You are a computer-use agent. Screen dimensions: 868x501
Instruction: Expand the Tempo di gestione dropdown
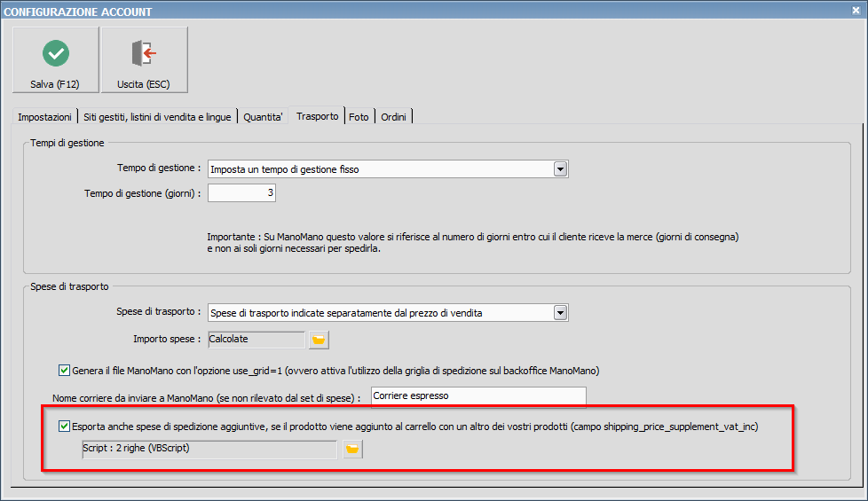tap(560, 169)
